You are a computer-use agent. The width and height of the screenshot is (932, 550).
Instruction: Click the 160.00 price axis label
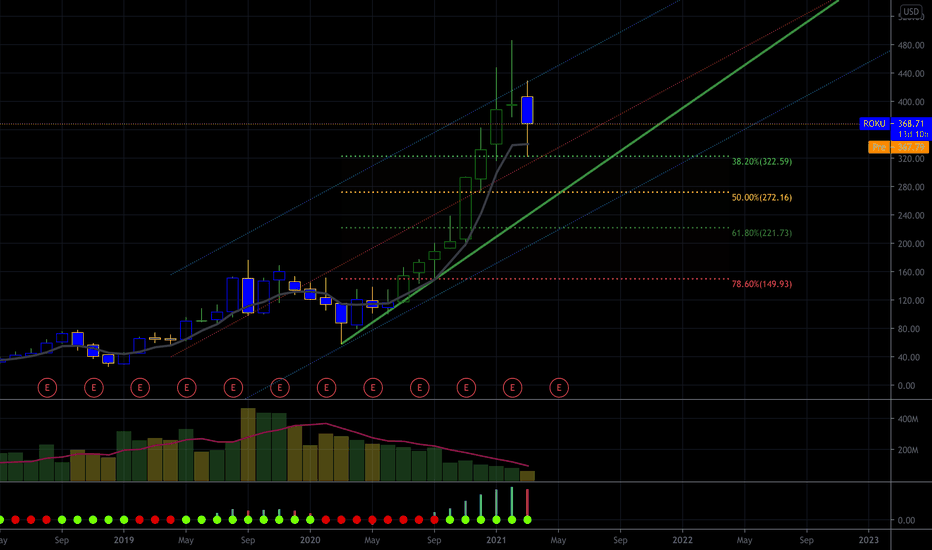pos(911,272)
